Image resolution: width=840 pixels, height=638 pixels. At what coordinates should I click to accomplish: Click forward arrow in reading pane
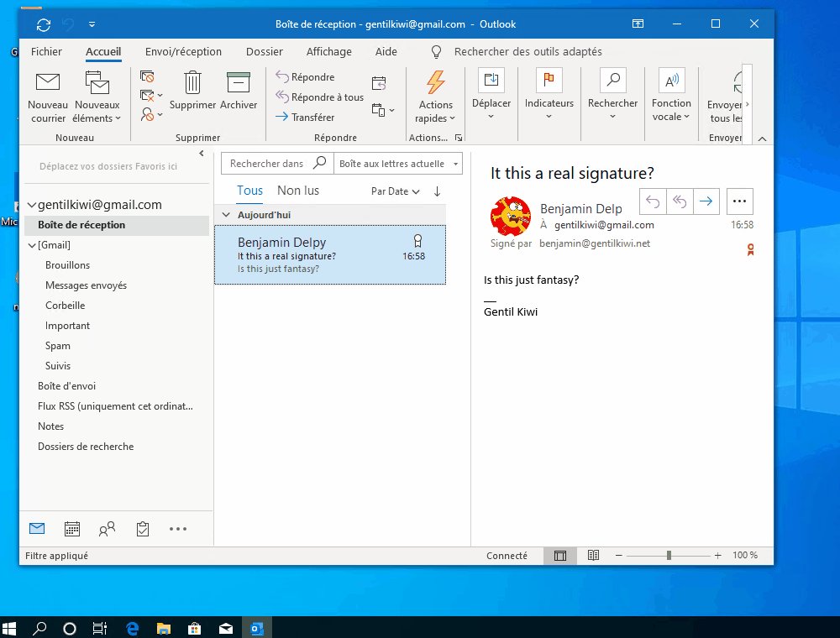click(706, 201)
